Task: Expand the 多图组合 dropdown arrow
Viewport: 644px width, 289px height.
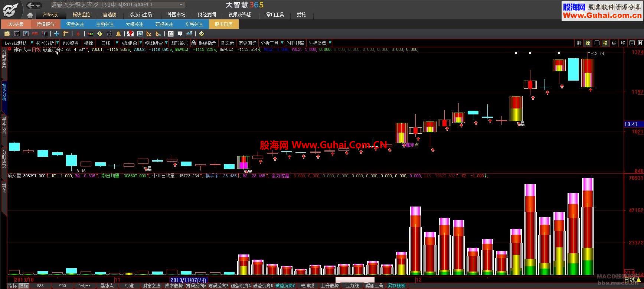Action: (x=166, y=43)
